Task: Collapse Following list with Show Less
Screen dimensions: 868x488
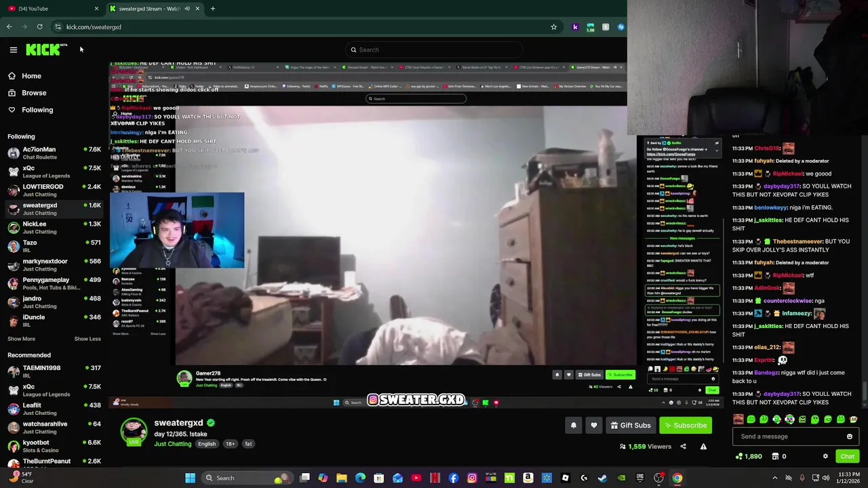Action: click(x=87, y=339)
